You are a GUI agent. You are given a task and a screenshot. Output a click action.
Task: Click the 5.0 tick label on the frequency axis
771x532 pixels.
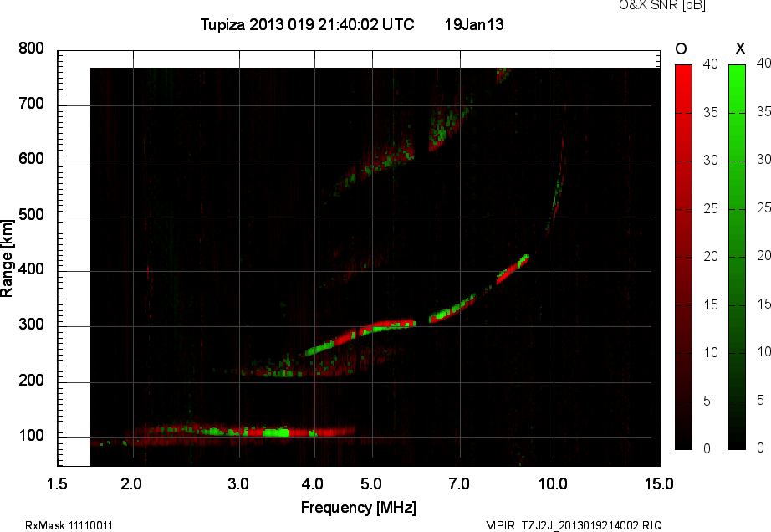[x=370, y=484]
